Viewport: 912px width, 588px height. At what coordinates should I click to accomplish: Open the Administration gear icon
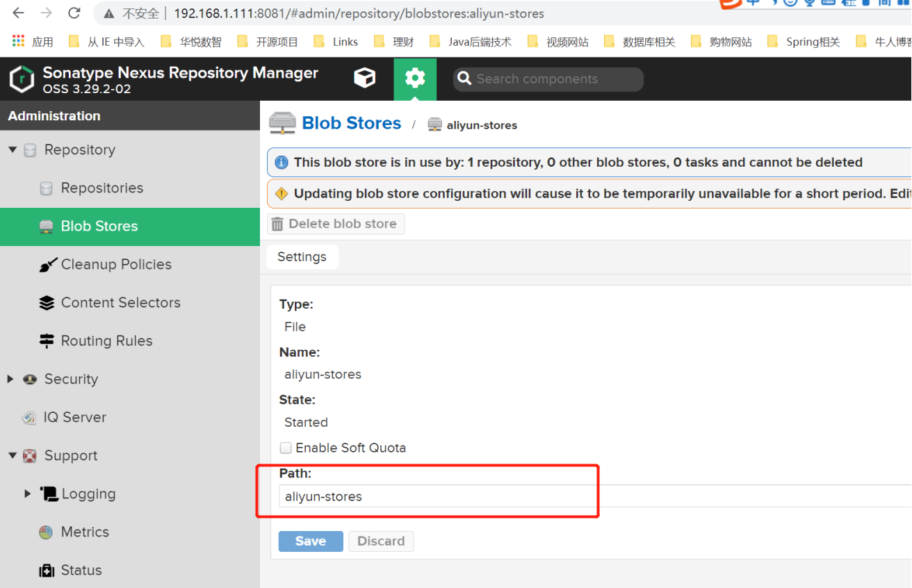pos(415,79)
